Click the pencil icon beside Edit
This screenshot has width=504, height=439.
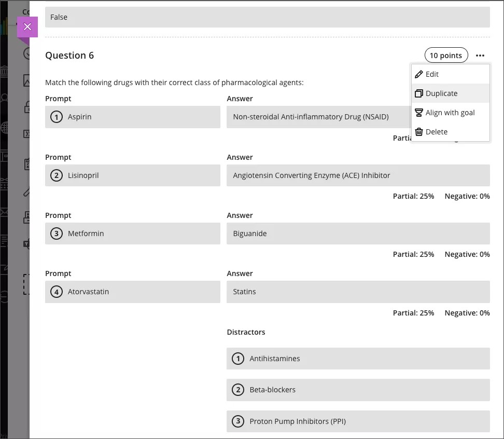pyautogui.click(x=419, y=74)
